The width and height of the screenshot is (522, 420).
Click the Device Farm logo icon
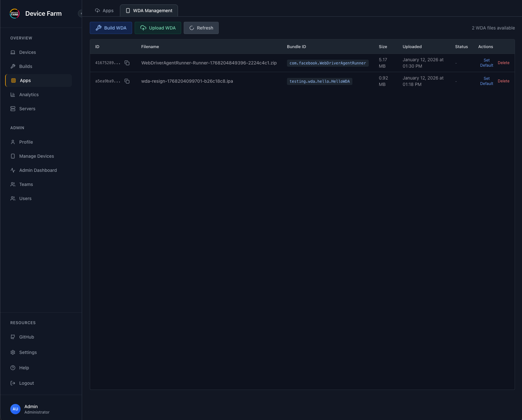coord(14,13)
